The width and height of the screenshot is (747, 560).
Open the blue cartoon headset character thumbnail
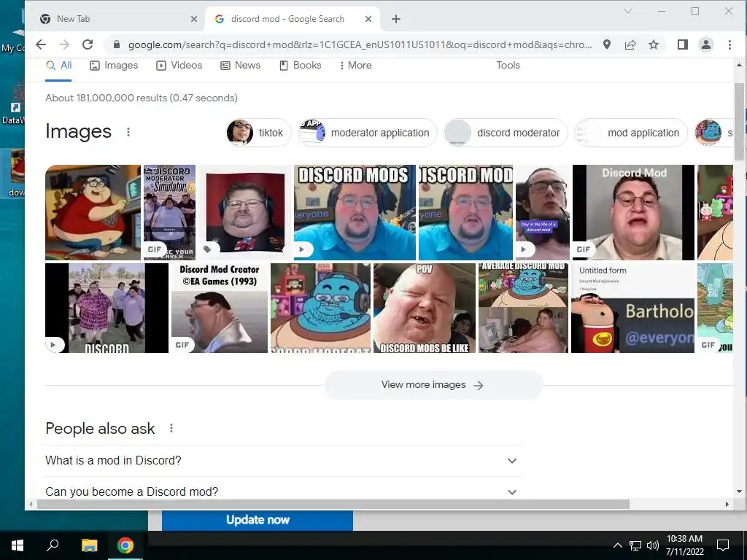tap(320, 308)
